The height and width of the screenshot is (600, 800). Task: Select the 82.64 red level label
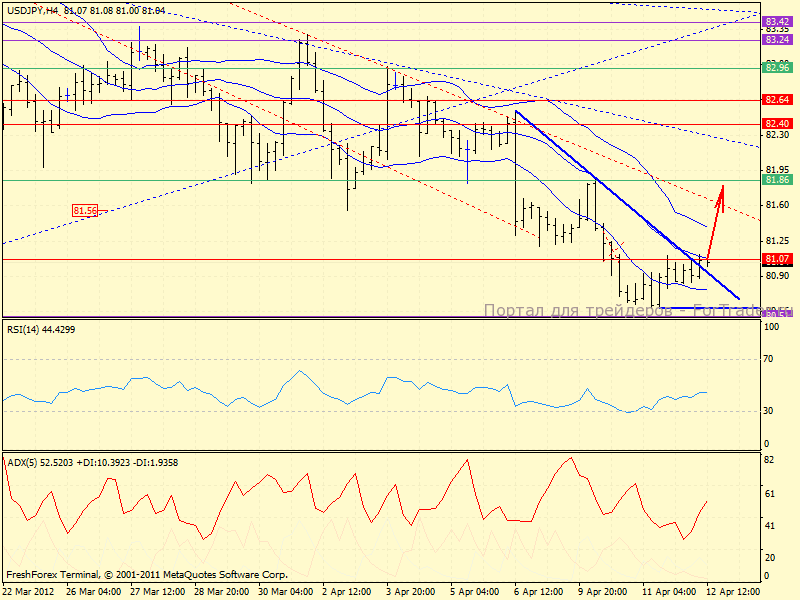(777, 100)
